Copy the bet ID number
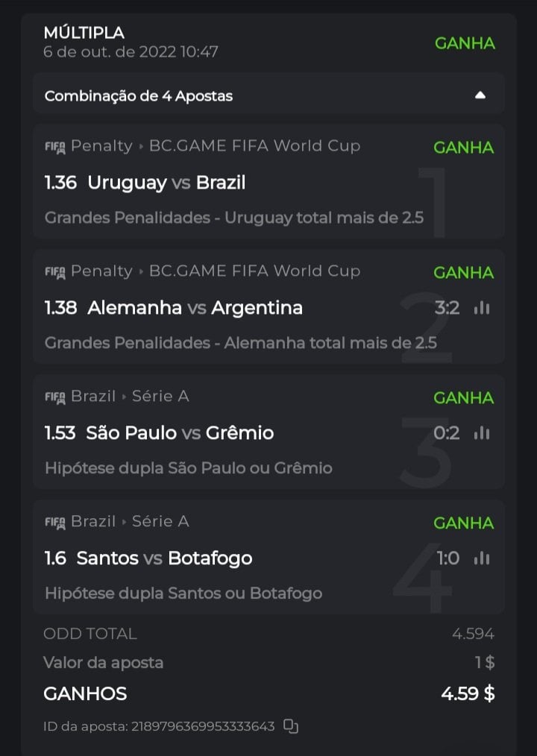 [291, 726]
